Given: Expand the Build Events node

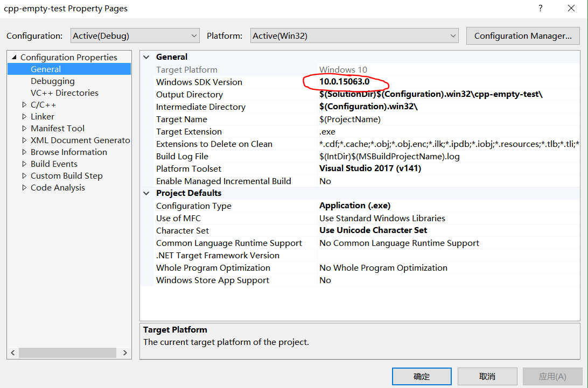Looking at the screenshot, I should click(x=24, y=164).
